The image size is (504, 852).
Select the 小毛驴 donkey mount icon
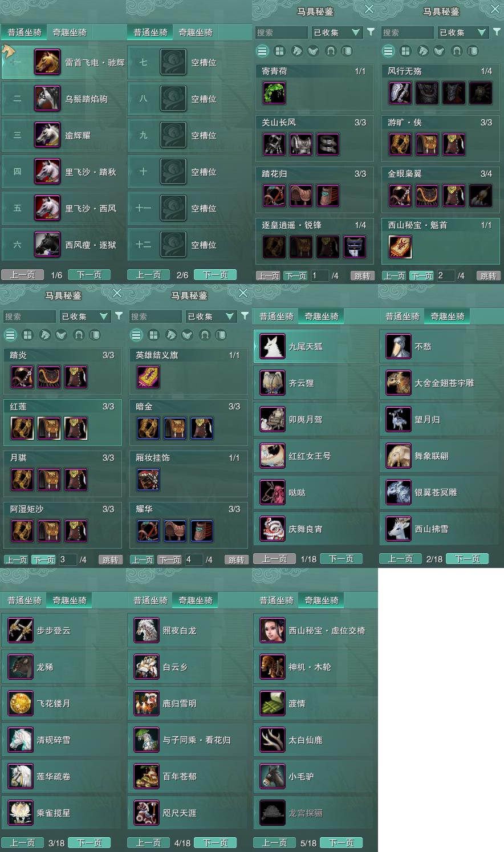272,776
